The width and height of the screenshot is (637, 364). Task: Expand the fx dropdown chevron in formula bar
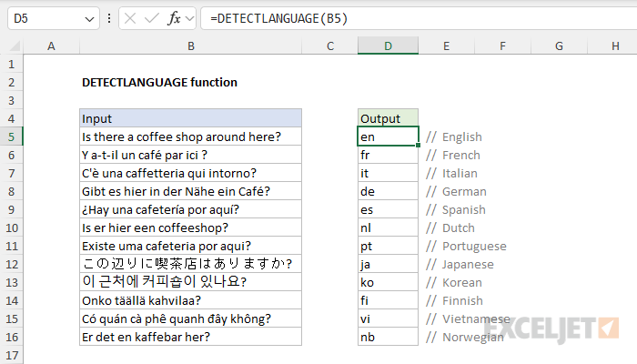189,18
